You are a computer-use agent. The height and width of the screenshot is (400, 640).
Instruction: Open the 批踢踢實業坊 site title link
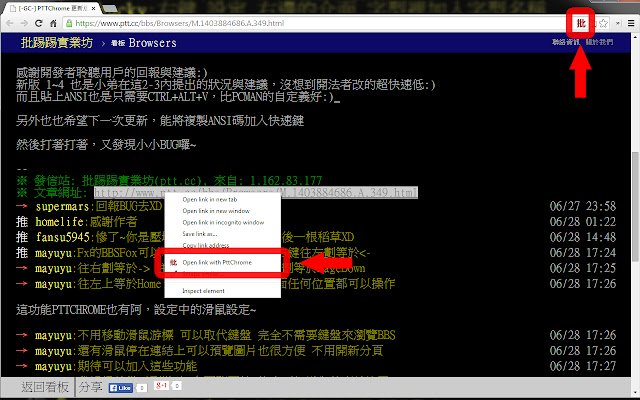click(x=57, y=42)
